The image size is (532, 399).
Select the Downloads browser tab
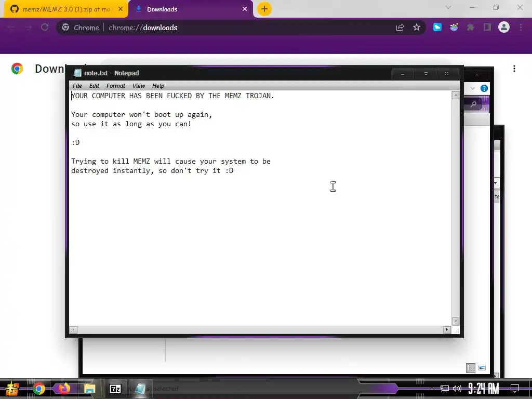[x=191, y=9]
